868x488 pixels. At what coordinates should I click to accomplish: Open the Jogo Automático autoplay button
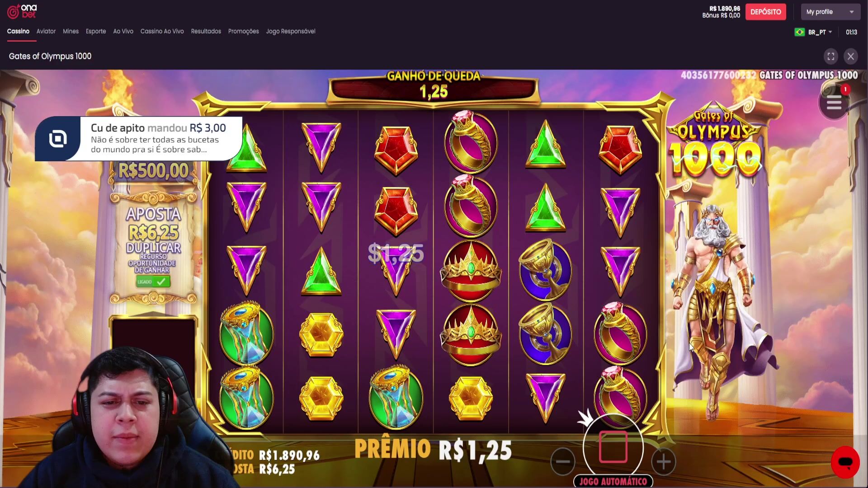613,481
